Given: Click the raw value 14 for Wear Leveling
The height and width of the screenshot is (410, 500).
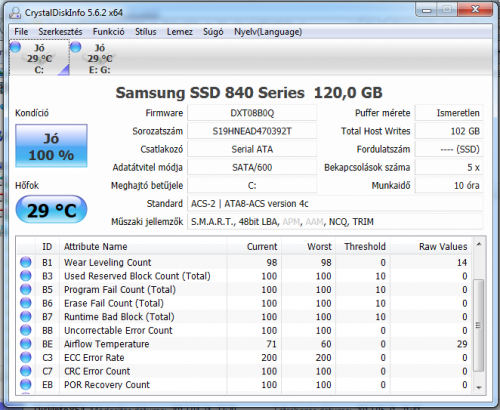Looking at the screenshot, I should pyautogui.click(x=462, y=262).
